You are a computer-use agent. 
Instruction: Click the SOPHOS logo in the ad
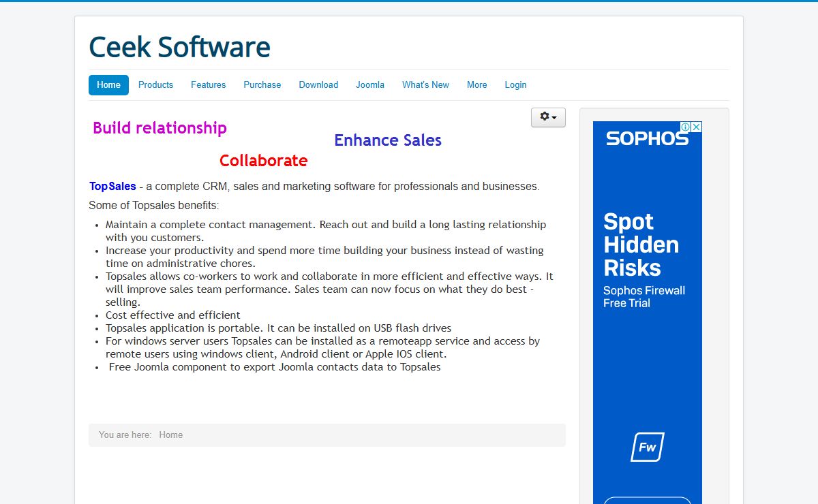coord(647,139)
